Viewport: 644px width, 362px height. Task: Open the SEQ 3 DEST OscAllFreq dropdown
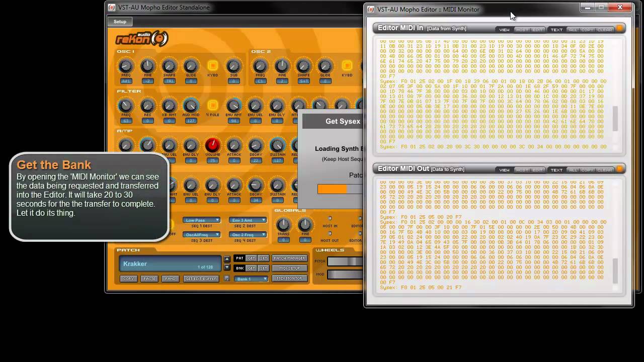point(202,235)
